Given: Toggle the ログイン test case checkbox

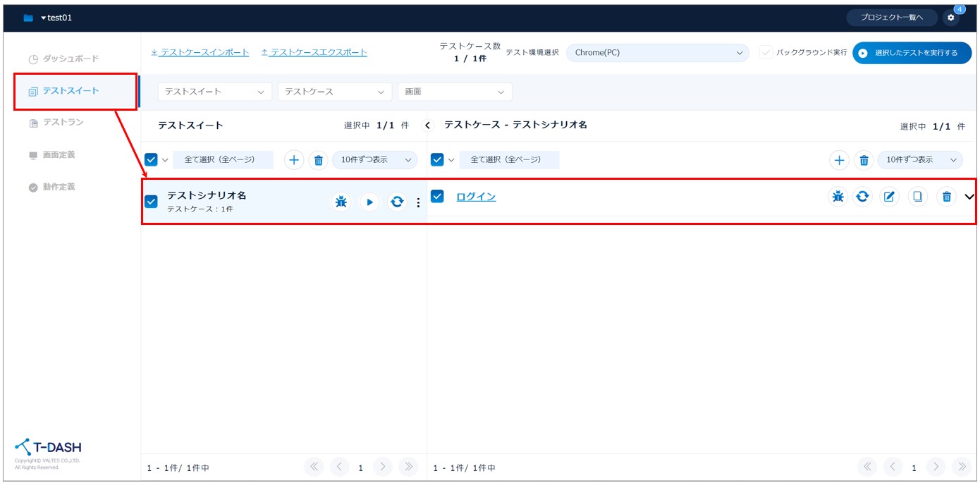Looking at the screenshot, I should [437, 196].
